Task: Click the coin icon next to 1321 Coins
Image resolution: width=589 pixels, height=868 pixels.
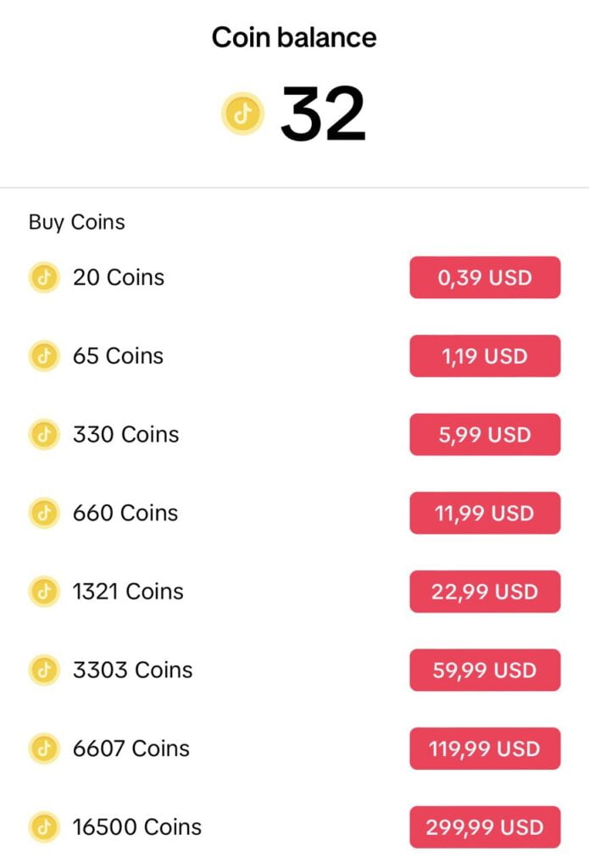Action: pyautogui.click(x=44, y=592)
